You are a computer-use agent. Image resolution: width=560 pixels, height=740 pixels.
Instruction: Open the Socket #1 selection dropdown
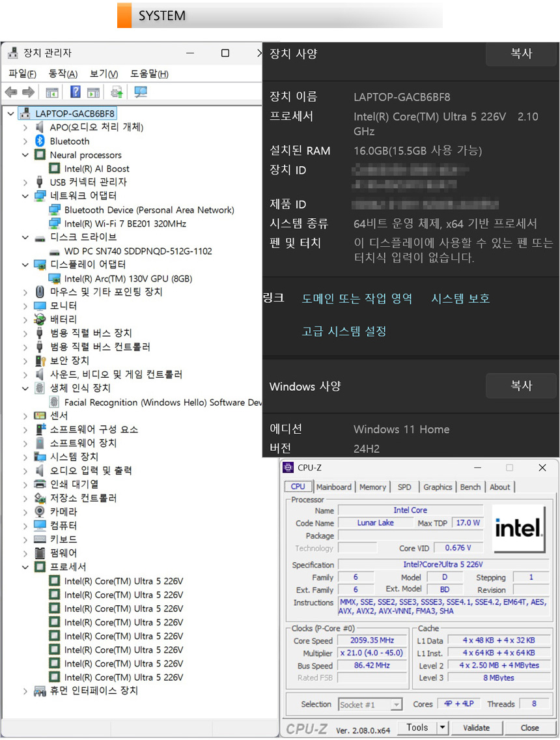click(x=396, y=704)
